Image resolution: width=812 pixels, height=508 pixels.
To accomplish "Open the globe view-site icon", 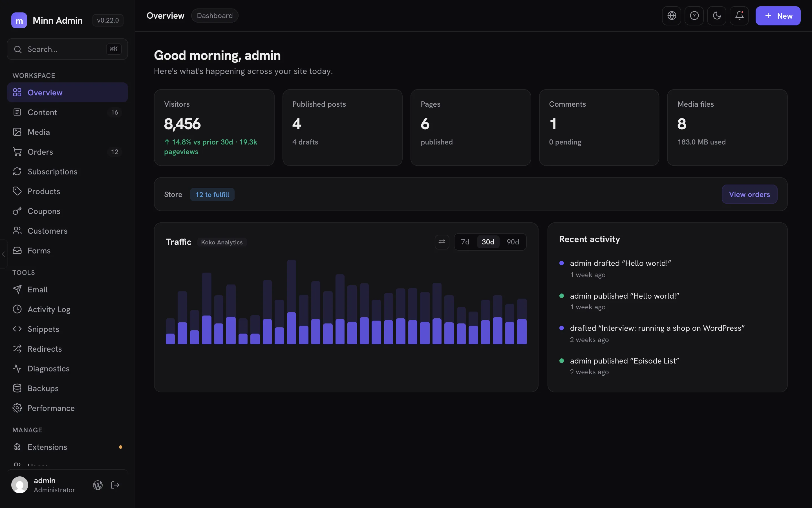I will click(x=671, y=16).
